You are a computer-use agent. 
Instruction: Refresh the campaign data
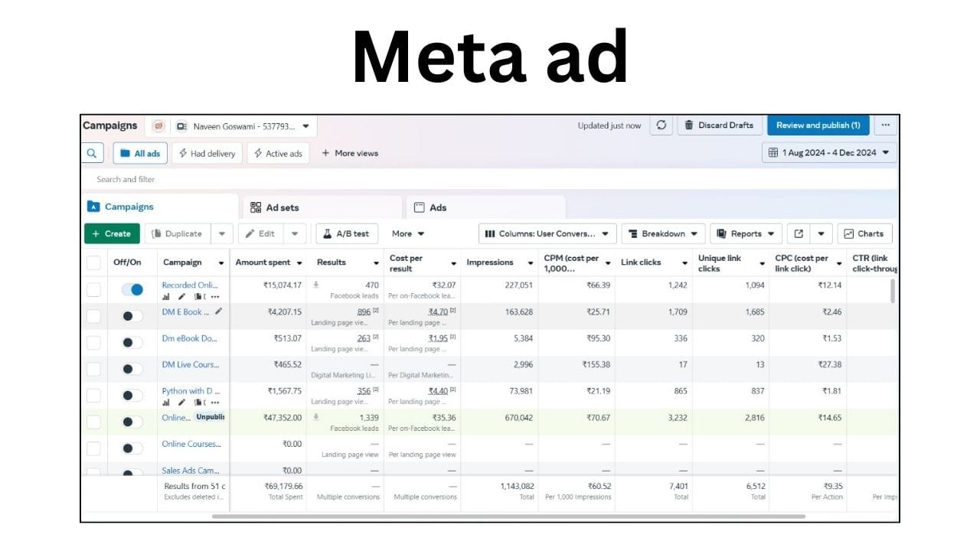tap(661, 126)
